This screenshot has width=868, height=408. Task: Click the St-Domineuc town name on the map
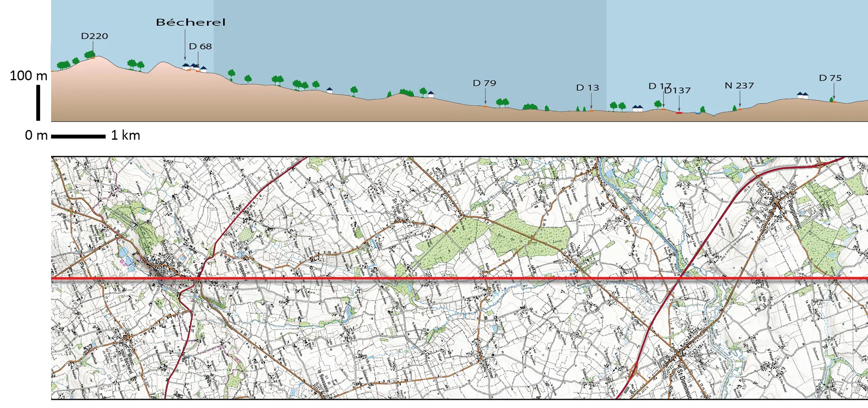[x=684, y=383]
